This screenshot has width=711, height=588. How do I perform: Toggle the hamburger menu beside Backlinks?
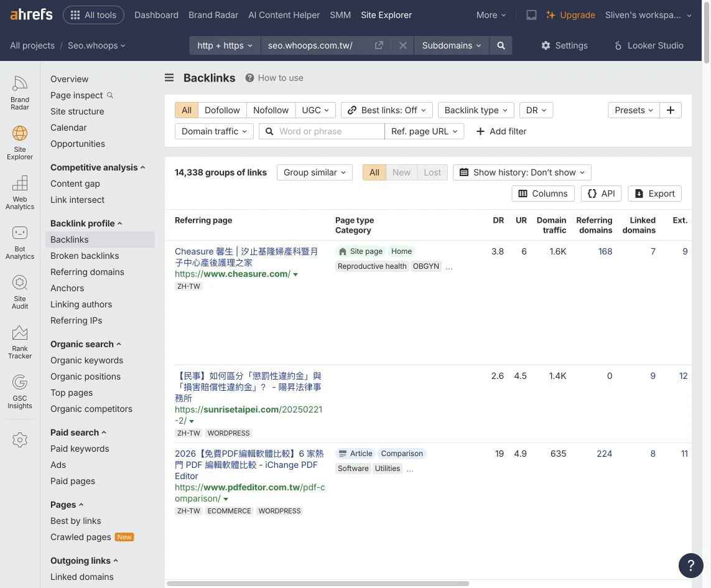pyautogui.click(x=169, y=78)
